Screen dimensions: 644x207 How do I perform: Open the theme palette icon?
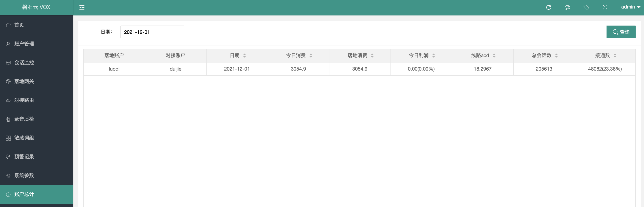pos(567,7)
